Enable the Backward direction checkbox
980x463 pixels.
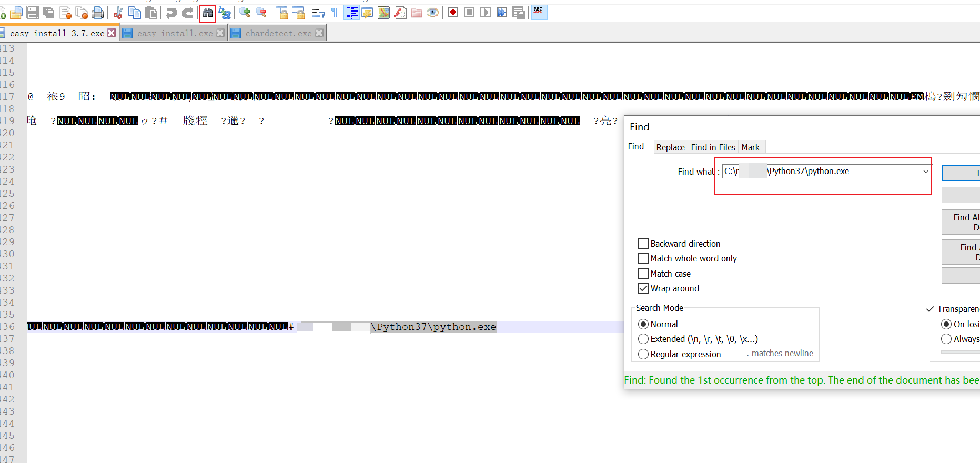coord(643,244)
